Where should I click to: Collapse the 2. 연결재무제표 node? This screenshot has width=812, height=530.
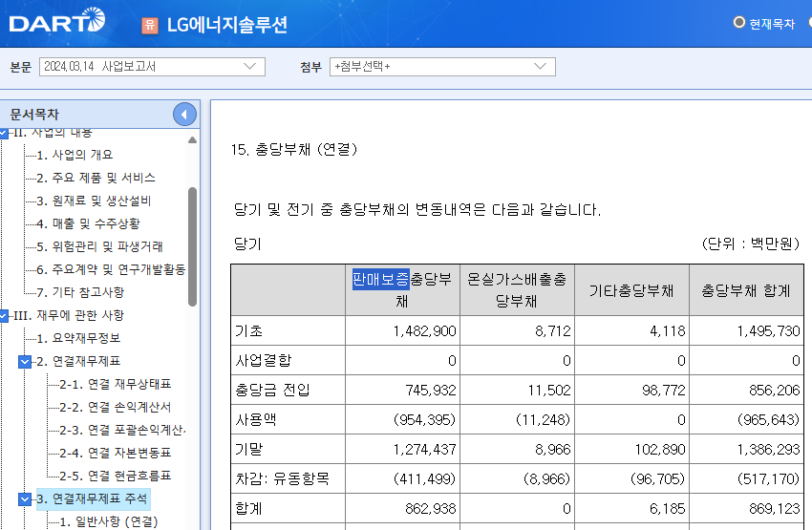point(25,361)
